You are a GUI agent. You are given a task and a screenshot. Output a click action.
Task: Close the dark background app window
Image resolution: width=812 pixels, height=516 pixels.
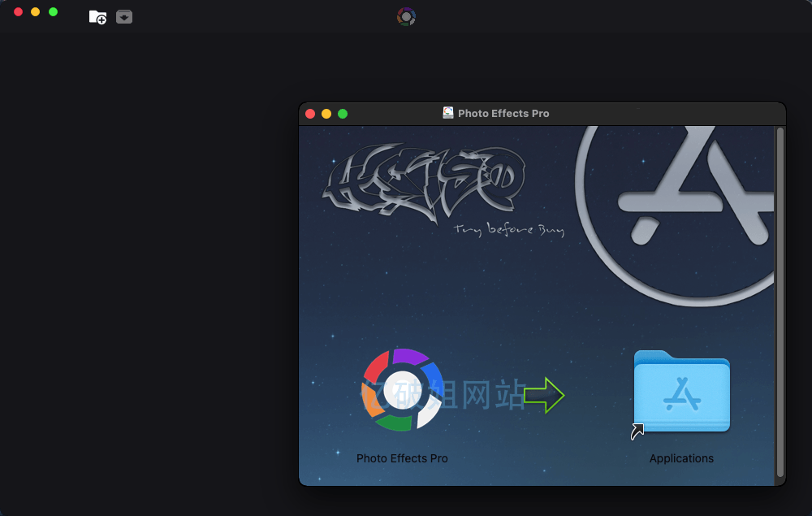point(18,12)
